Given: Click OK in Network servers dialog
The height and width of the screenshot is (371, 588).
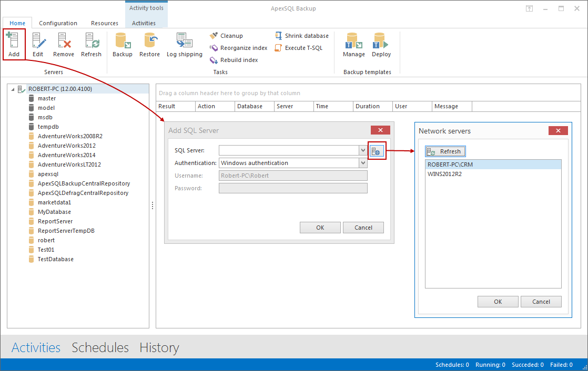Looking at the screenshot, I should tap(498, 302).
